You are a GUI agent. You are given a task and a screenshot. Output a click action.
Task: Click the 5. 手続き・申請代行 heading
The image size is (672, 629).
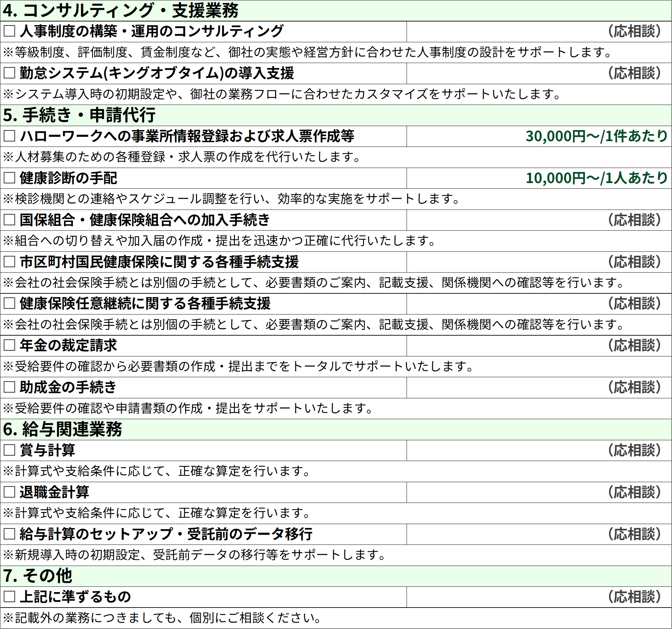click(x=79, y=115)
